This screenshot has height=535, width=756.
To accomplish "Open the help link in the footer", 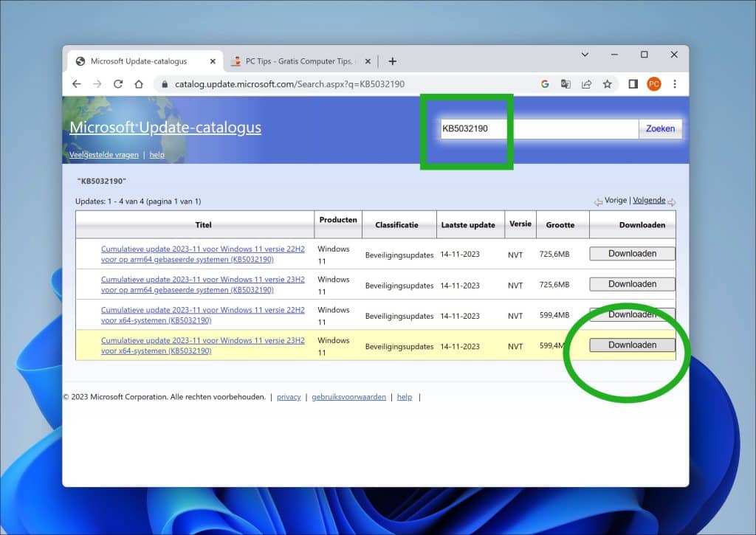I will coord(405,397).
